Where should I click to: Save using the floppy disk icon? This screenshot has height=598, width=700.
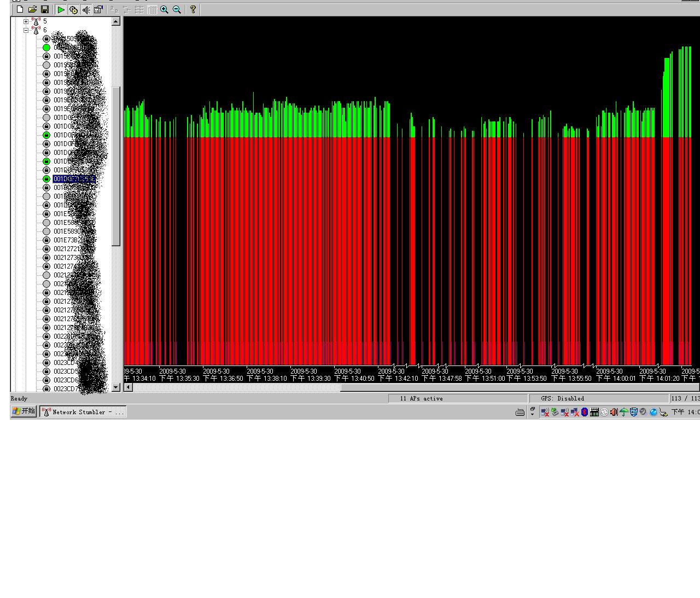coord(45,9)
